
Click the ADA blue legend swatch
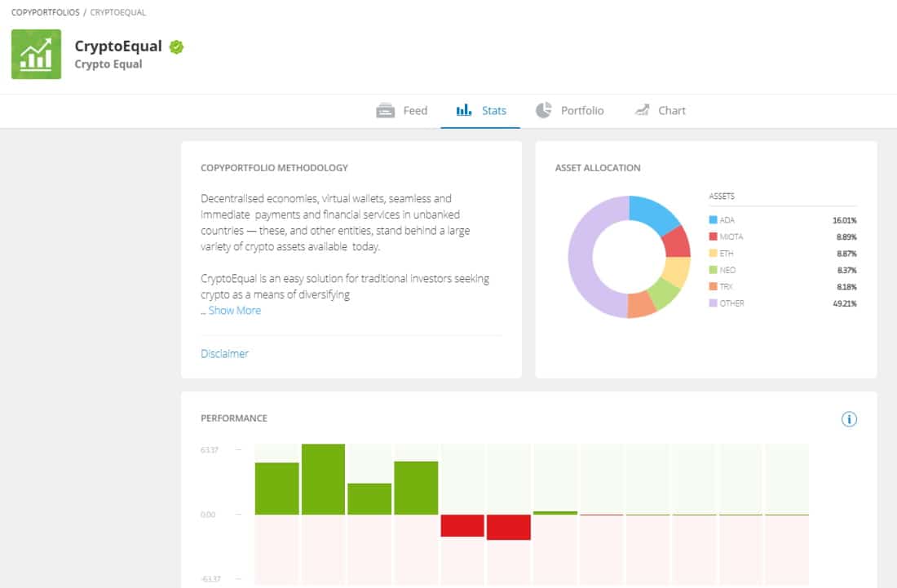tap(713, 219)
